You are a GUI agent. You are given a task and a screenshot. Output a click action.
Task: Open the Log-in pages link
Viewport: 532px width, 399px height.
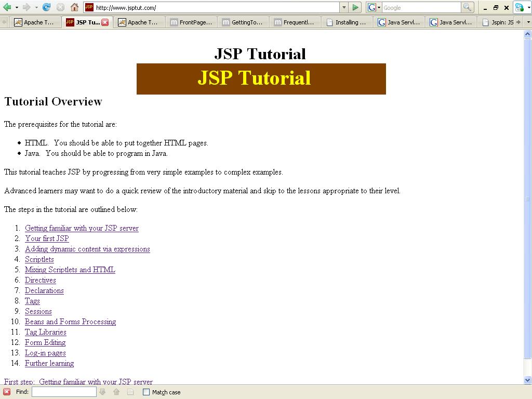tap(45, 353)
